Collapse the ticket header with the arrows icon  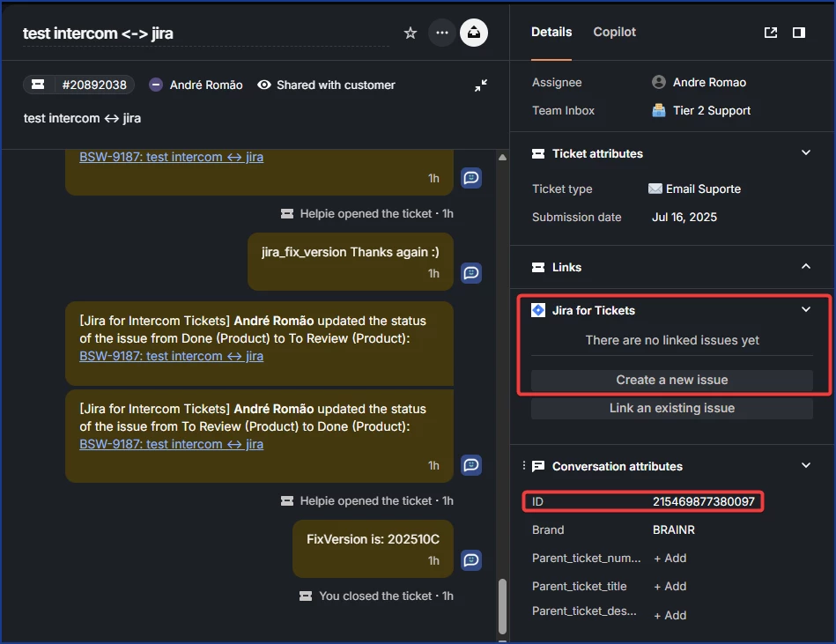[481, 85]
